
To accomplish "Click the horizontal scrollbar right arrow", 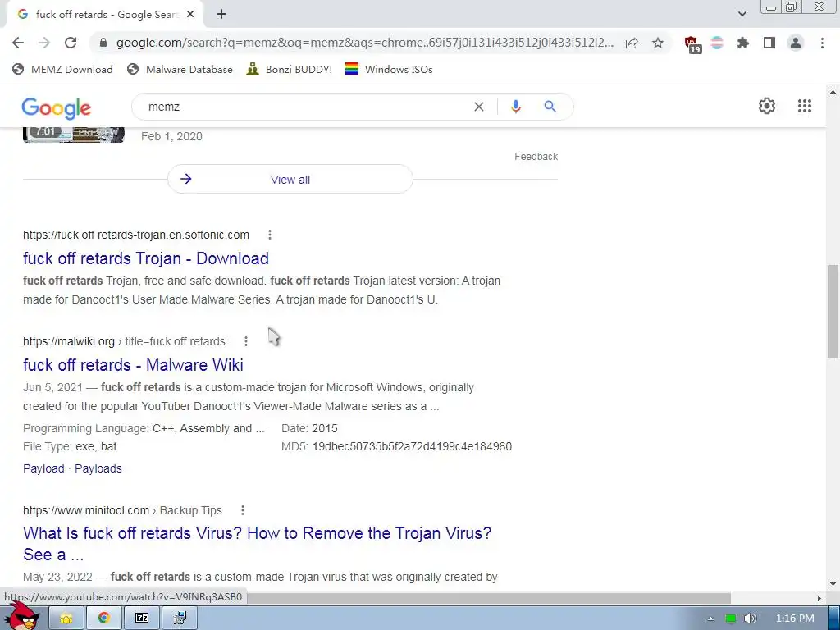I will coord(819,598).
